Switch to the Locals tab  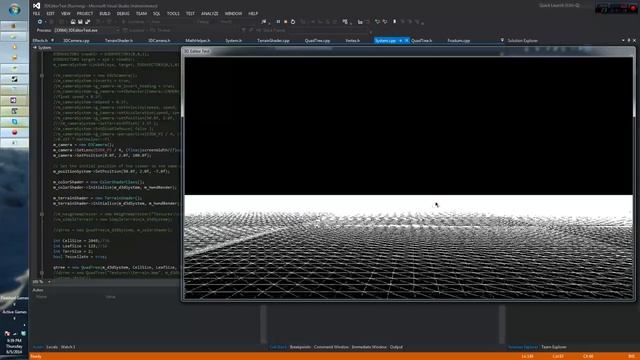[52, 347]
